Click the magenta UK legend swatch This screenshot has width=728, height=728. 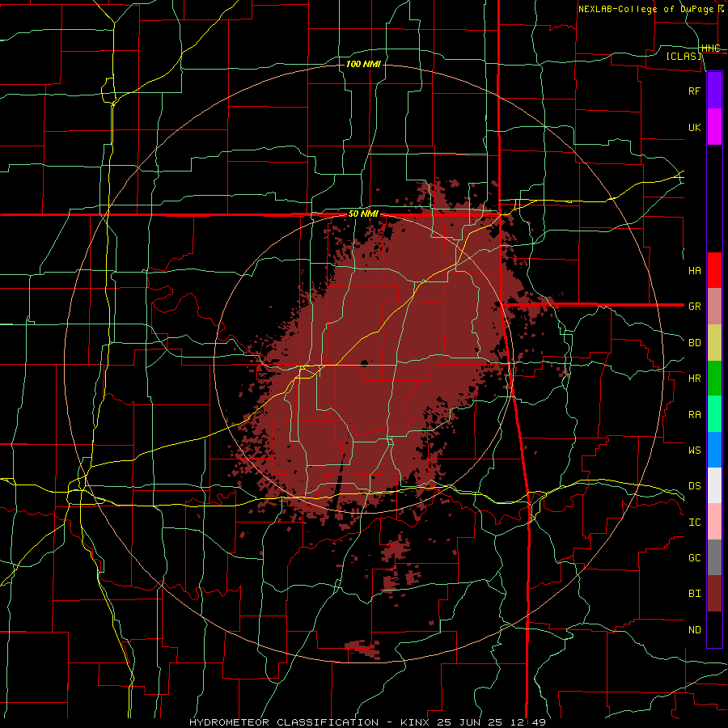click(714, 127)
